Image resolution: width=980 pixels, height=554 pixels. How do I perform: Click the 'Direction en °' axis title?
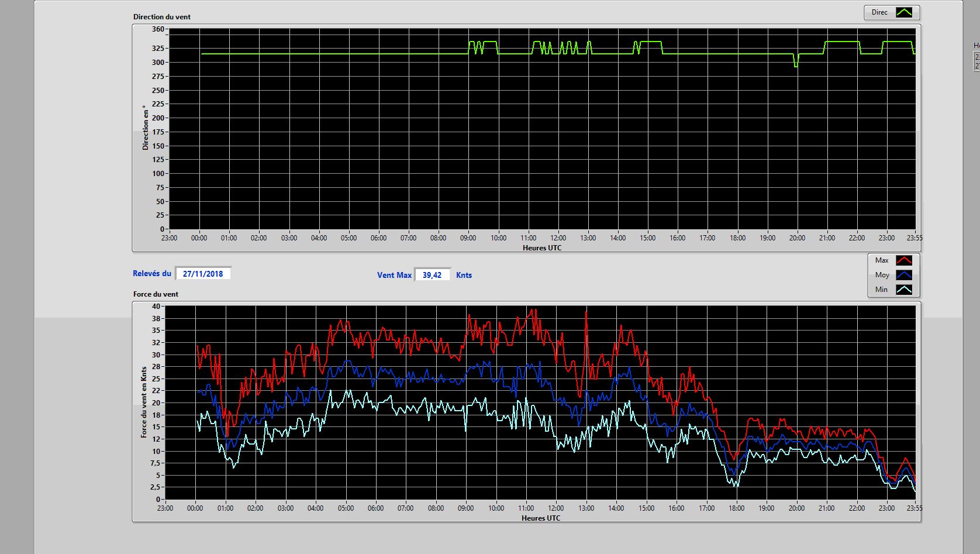[x=146, y=128]
